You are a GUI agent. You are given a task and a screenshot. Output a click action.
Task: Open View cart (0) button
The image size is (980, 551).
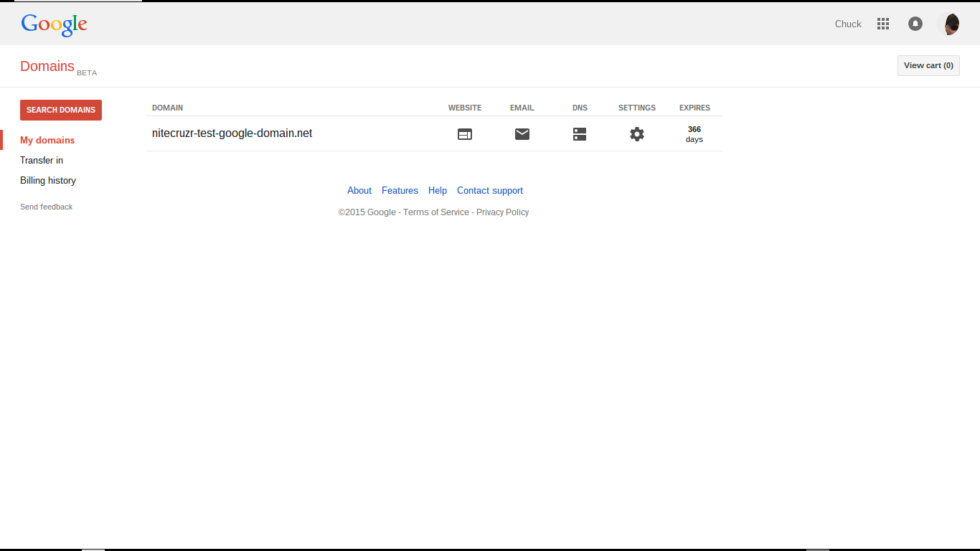click(x=928, y=65)
